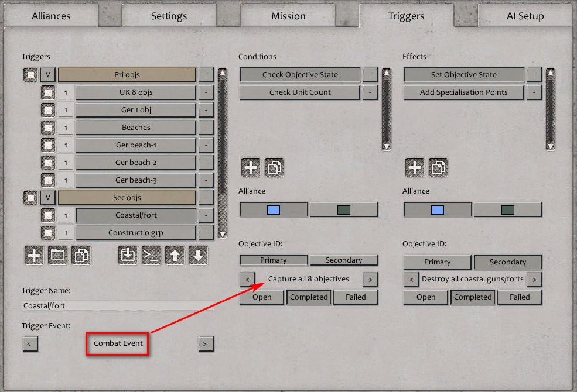This screenshot has height=392, width=577.
Task: Switch to the AI Setup tab
Action: [524, 16]
